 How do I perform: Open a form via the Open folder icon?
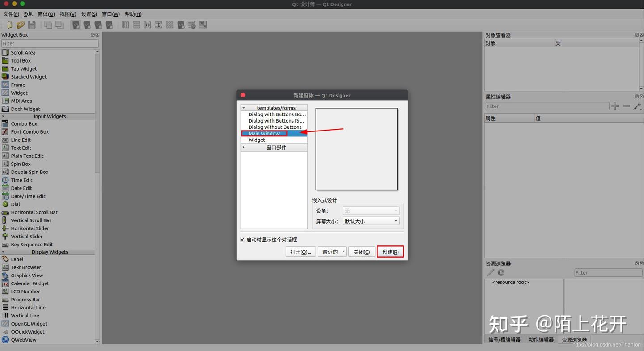pos(21,25)
